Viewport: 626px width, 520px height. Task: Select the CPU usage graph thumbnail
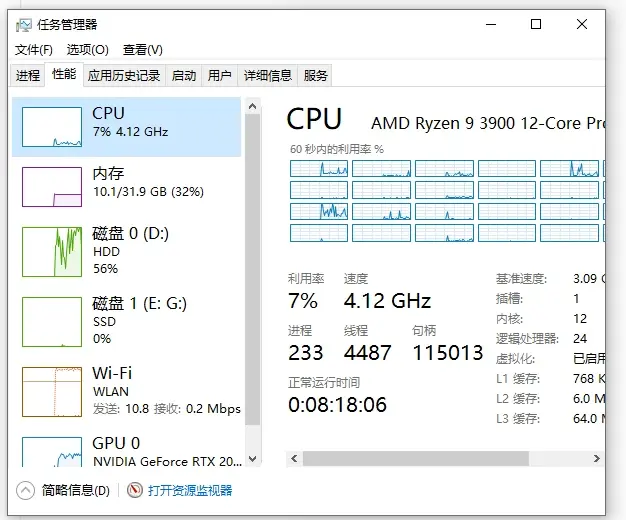coord(52,126)
